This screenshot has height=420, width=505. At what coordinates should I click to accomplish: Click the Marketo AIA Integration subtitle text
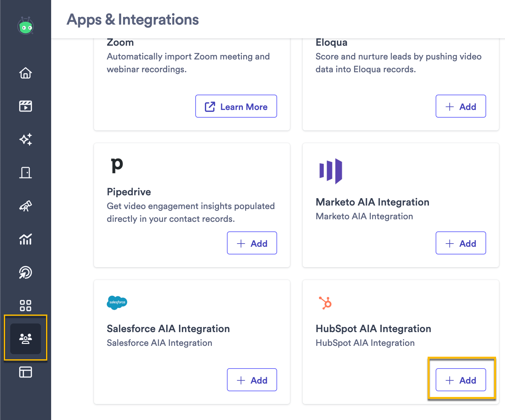pyautogui.click(x=364, y=216)
